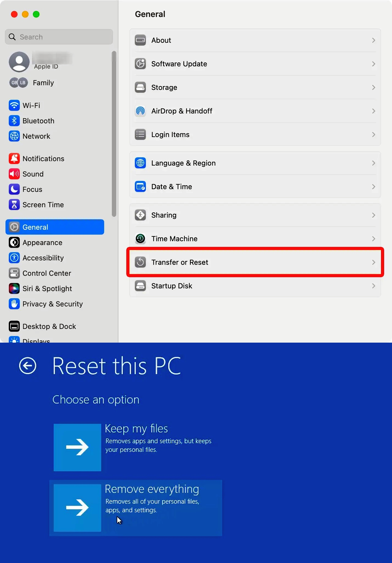Select the Privacy & Security hand icon
This screenshot has width=392, height=563.
tap(14, 304)
